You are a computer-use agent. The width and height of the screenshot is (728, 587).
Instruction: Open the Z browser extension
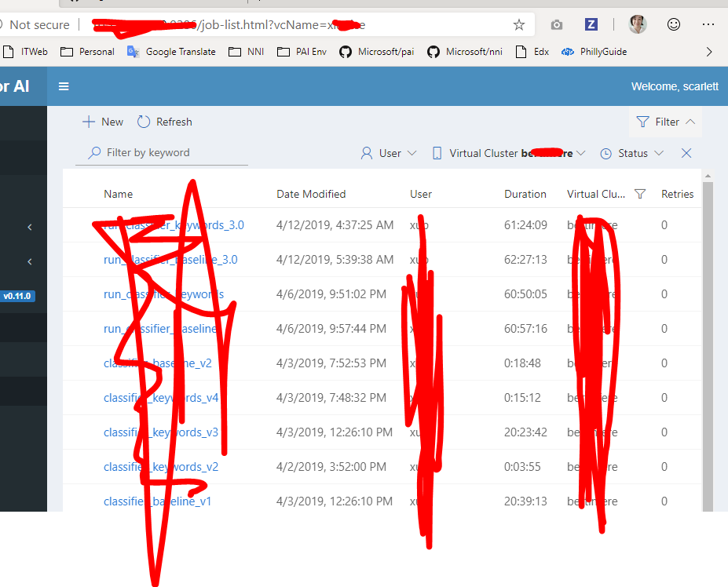pos(591,24)
